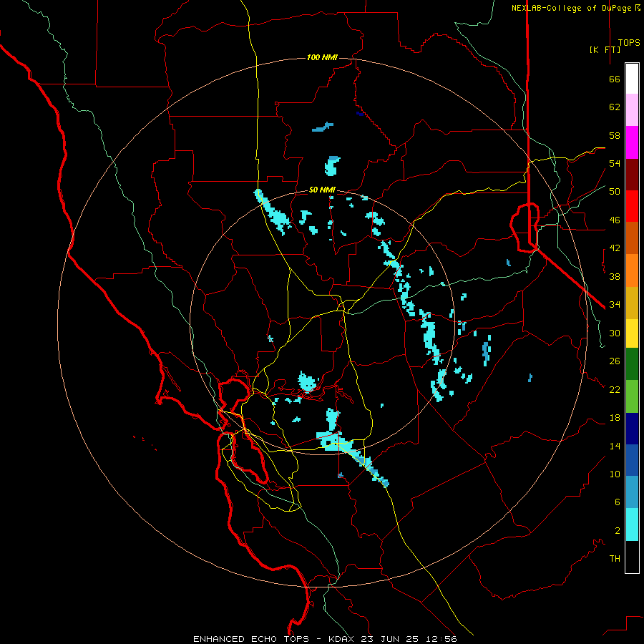Screen dimensions: 644x644
Task: Pick the dark orange 46 kft legend swatch
Action: 632,238
